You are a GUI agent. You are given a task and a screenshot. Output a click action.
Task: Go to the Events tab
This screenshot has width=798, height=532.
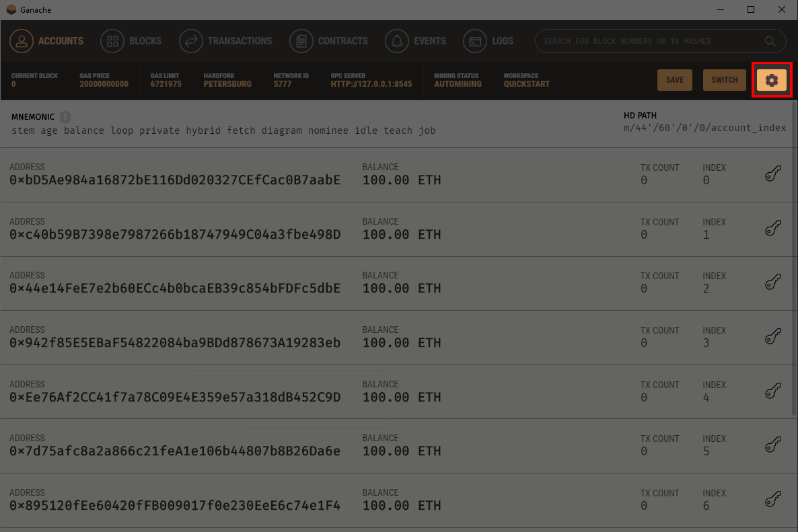[x=415, y=41]
